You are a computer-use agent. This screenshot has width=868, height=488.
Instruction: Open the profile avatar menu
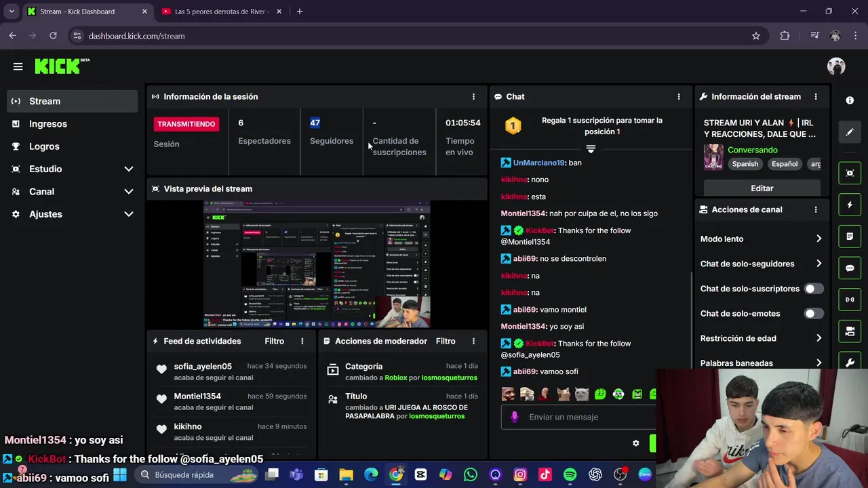pyautogui.click(x=836, y=66)
